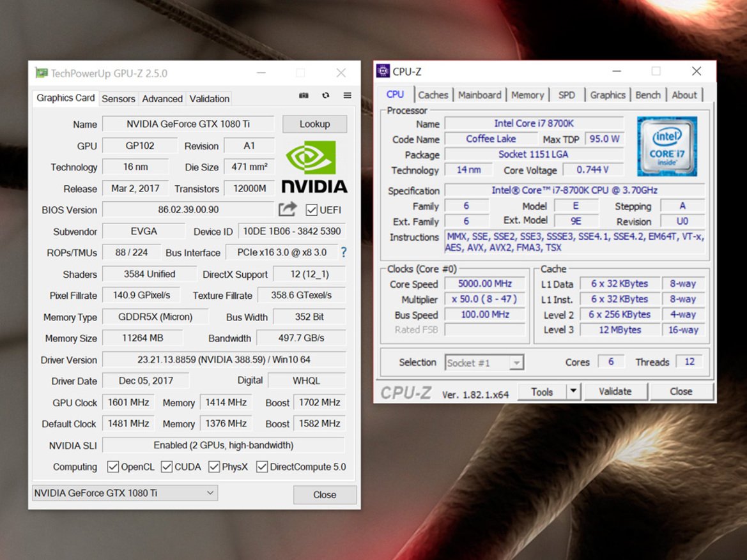Click the Bandwidth value 497.7 GB/s
This screenshot has width=747, height=560.
[301, 338]
